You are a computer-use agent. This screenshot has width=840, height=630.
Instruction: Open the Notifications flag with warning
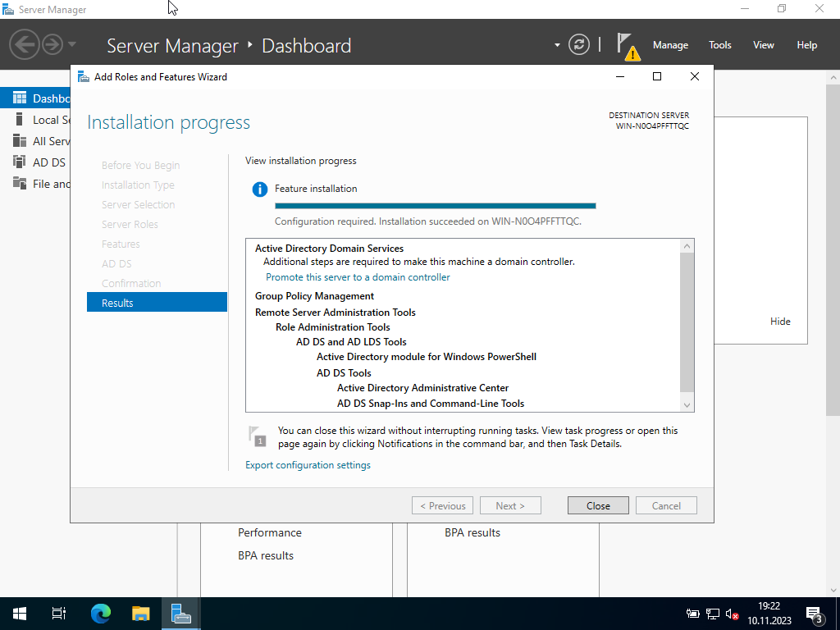coord(628,46)
